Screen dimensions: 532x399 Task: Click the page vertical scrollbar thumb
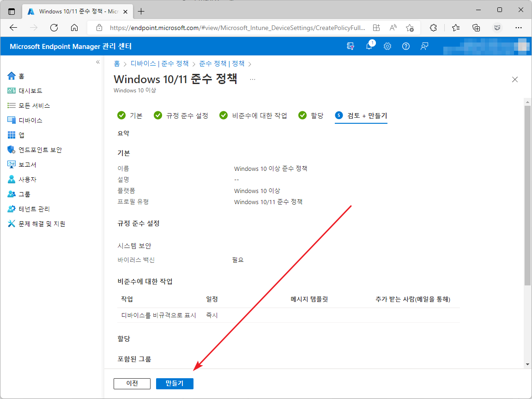[x=527, y=195]
